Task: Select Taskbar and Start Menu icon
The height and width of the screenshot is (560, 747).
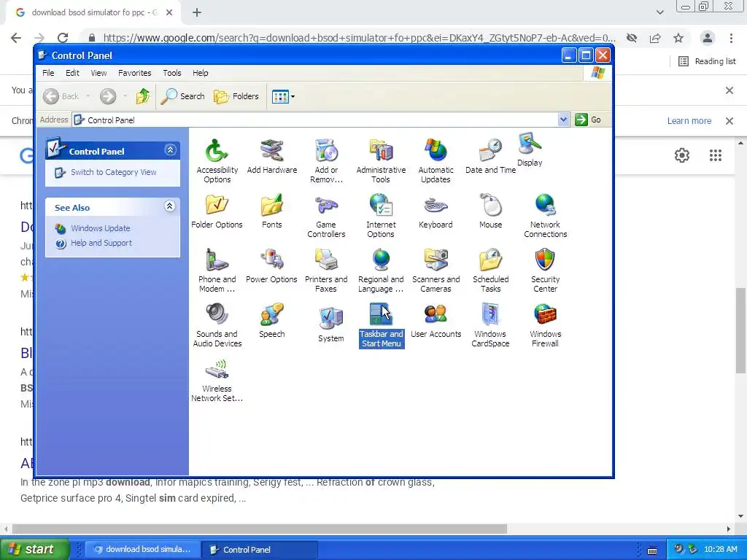Action: click(x=381, y=325)
